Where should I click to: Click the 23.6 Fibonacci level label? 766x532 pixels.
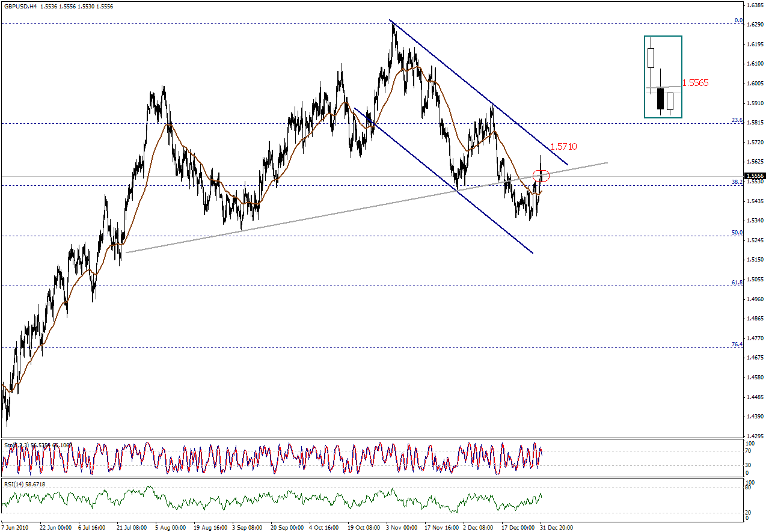click(737, 120)
